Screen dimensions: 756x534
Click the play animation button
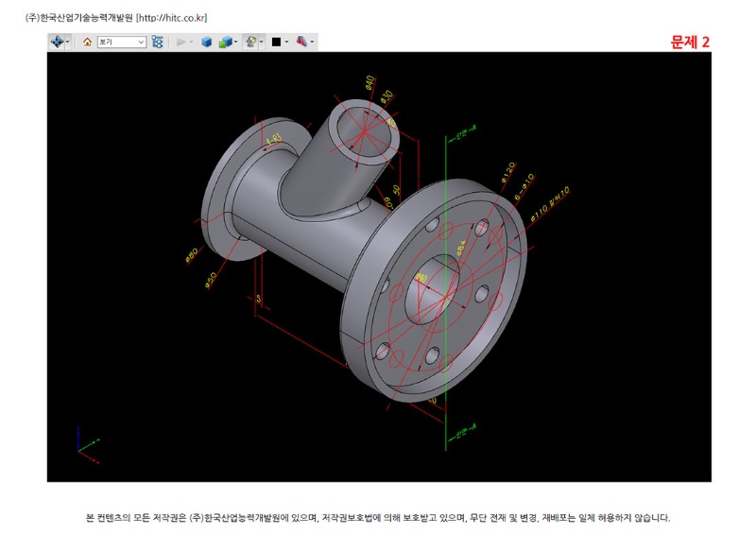coord(180,42)
